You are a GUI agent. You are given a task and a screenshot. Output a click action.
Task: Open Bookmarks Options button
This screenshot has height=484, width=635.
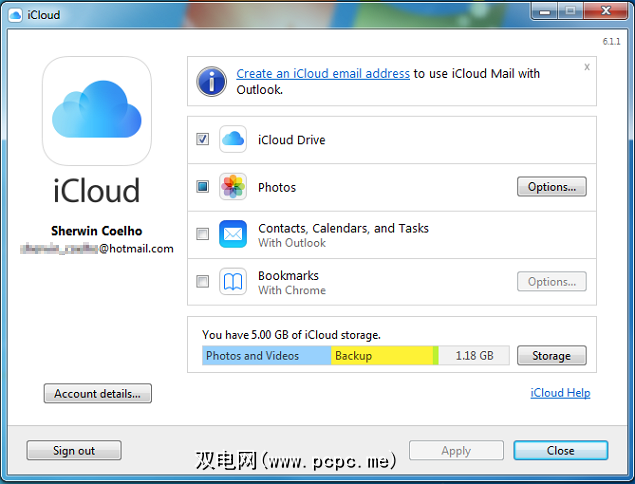tap(552, 281)
